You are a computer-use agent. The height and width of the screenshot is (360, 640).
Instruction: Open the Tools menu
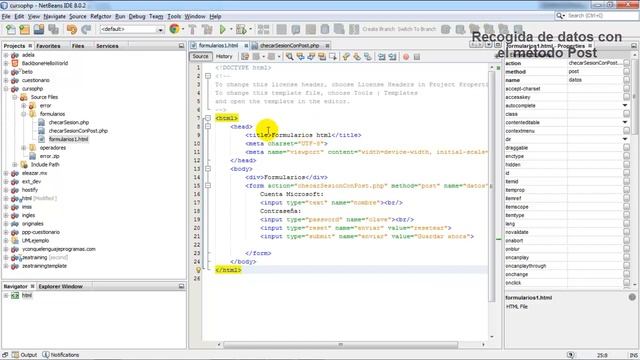(x=174, y=16)
